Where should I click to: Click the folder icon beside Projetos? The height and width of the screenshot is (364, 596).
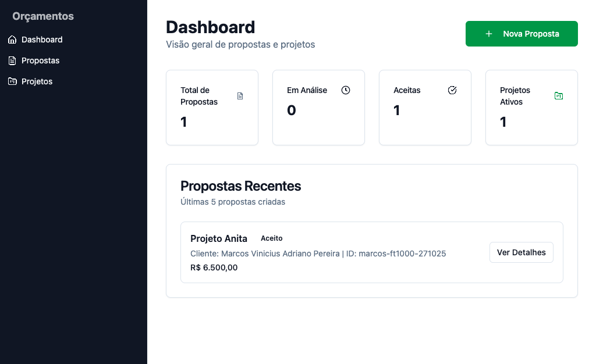[x=12, y=81]
